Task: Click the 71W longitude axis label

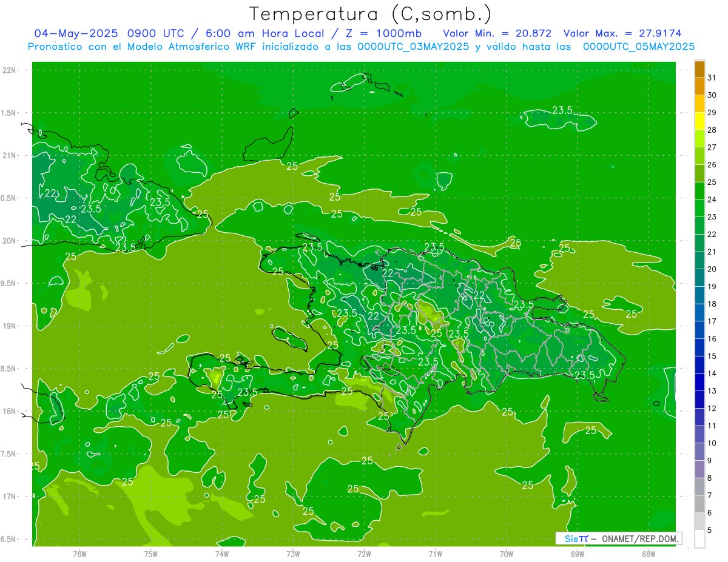Action: click(x=435, y=554)
